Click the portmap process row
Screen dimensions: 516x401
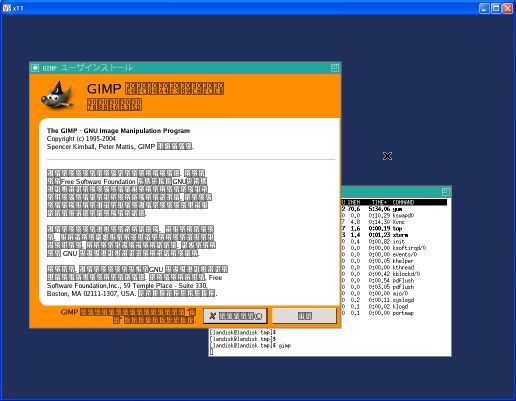tap(394, 313)
